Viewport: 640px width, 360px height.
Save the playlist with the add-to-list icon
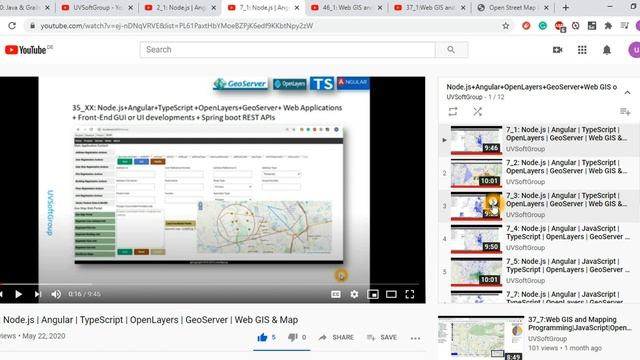click(x=625, y=111)
